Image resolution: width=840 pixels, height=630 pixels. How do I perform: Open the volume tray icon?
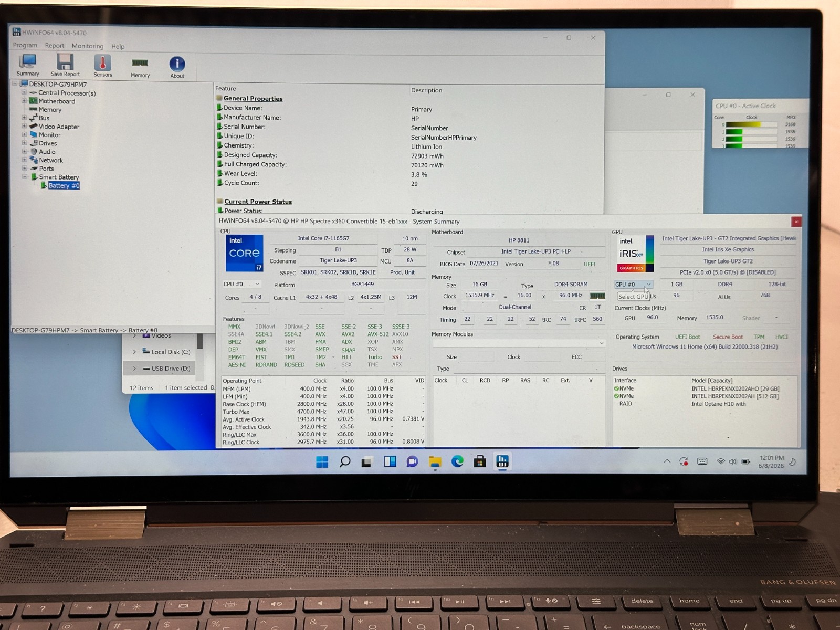coord(732,461)
